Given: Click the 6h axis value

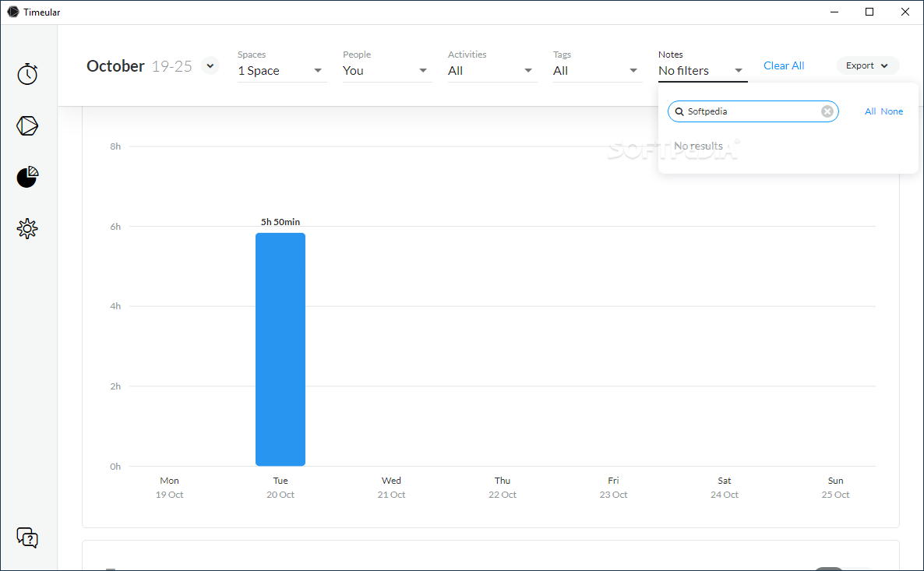Looking at the screenshot, I should pos(115,226).
